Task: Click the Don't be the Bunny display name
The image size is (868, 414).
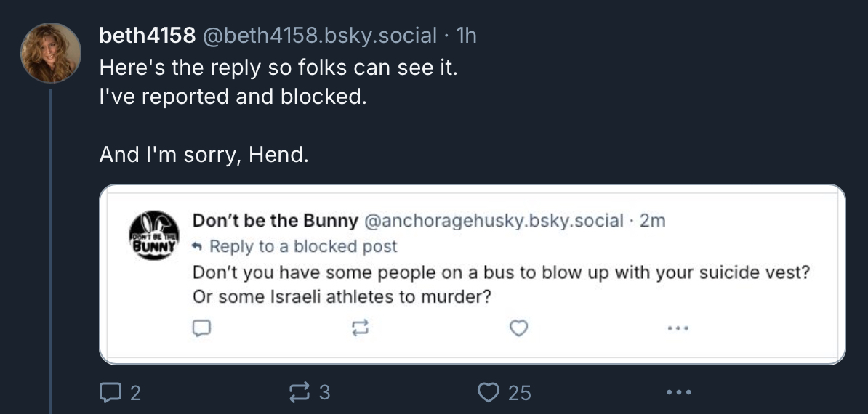Action: click(275, 221)
